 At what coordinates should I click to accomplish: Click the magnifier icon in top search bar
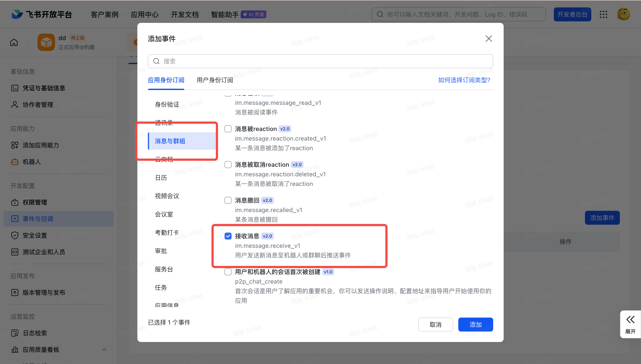380,15
